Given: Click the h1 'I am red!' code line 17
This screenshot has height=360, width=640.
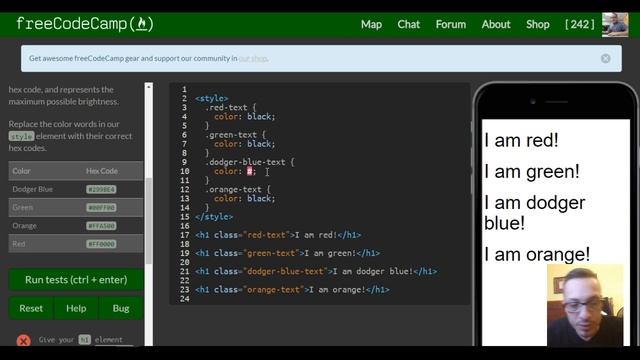Looking at the screenshot, I should pos(278,235).
